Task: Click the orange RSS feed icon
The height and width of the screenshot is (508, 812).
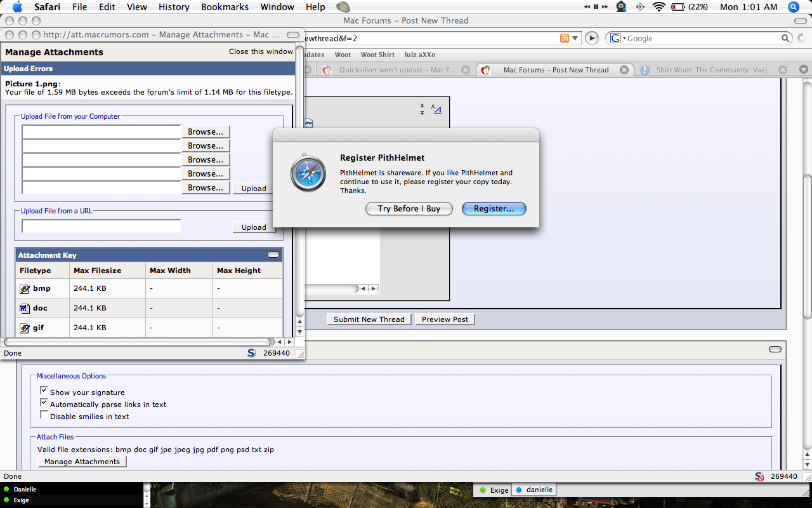Action: click(564, 38)
